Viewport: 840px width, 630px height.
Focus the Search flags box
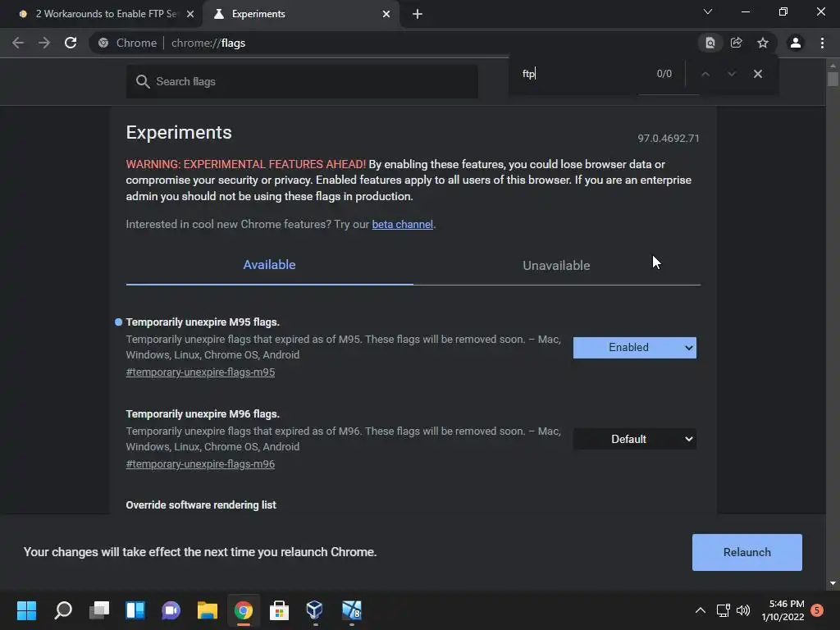coord(302,81)
